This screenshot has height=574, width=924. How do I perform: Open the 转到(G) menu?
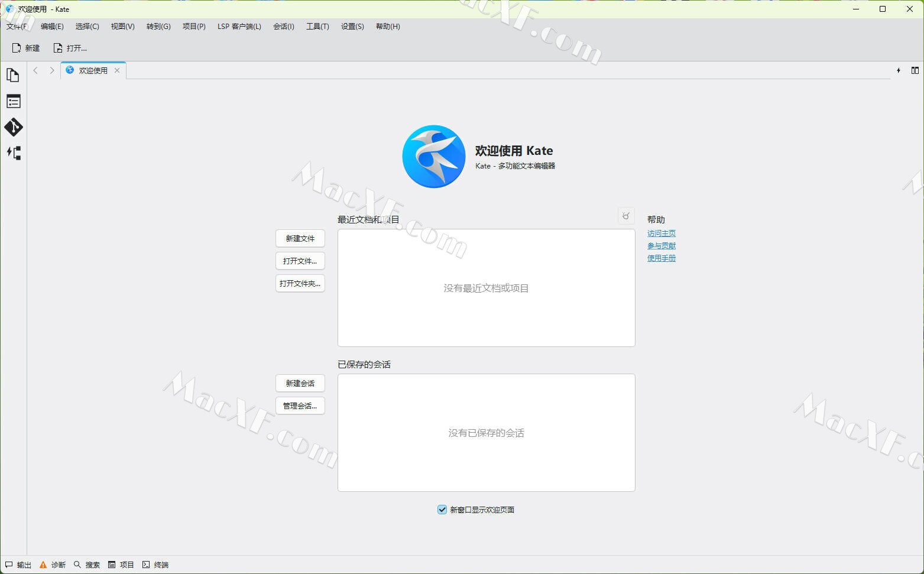click(158, 27)
